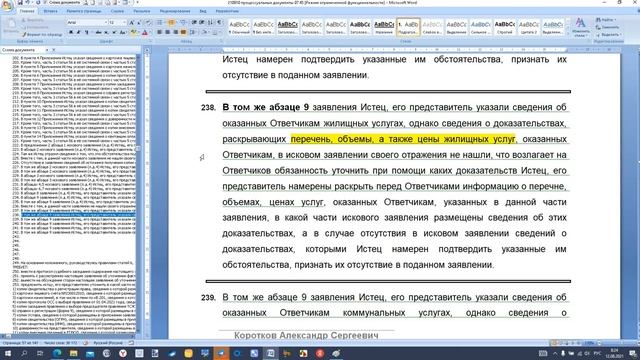Toggle show paragraph marks pilcrow
Viewport: 640px width, 360px height.
(x=220, y=22)
